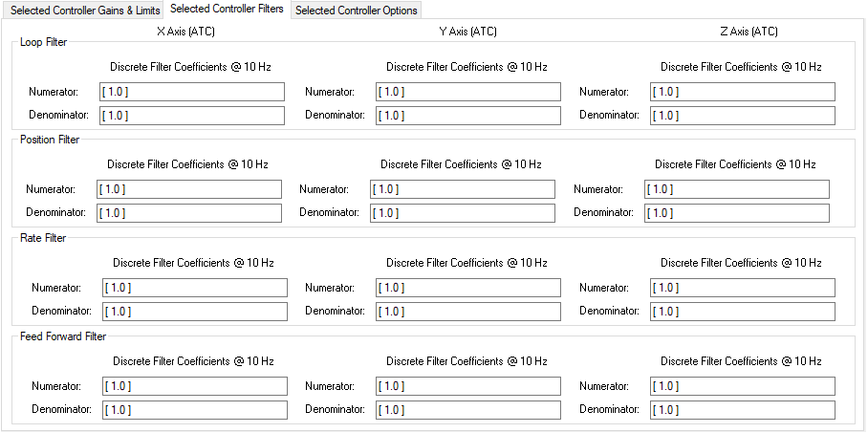Click Y Axis Loop Filter Denominator field
The width and height of the screenshot is (868, 433).
point(467,116)
